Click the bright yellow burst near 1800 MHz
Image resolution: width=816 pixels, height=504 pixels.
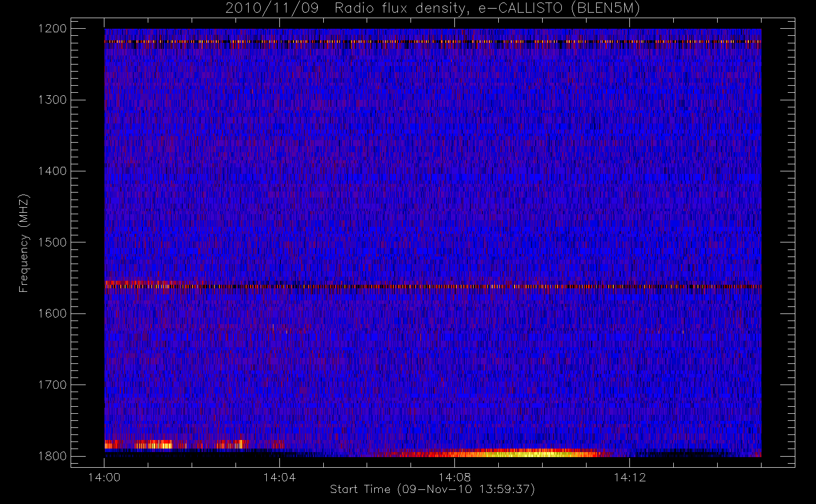click(504, 453)
